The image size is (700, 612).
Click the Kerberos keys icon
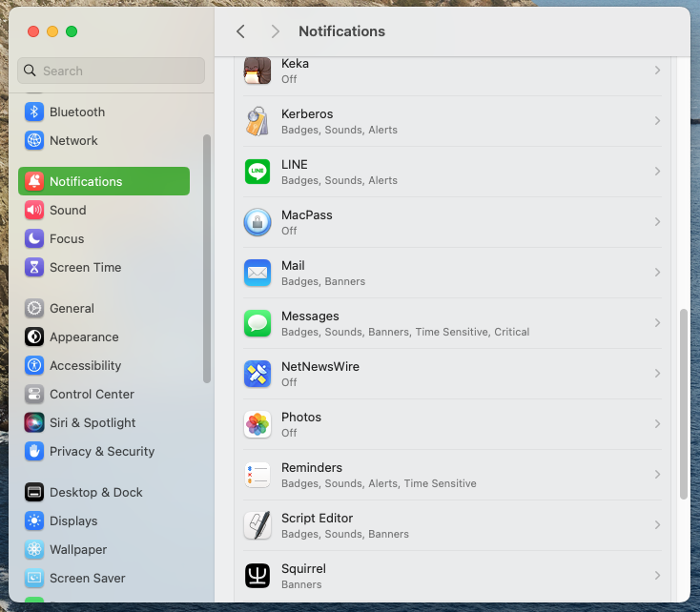257,121
